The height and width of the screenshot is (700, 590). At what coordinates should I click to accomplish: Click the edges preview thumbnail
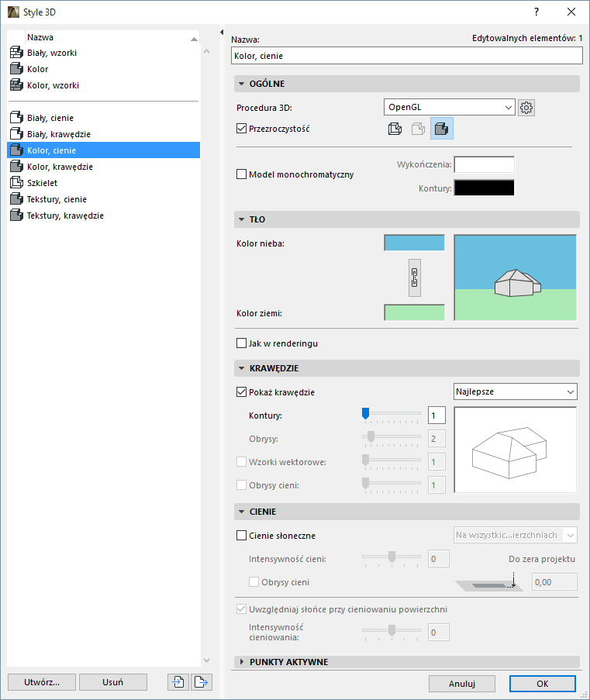coord(516,450)
